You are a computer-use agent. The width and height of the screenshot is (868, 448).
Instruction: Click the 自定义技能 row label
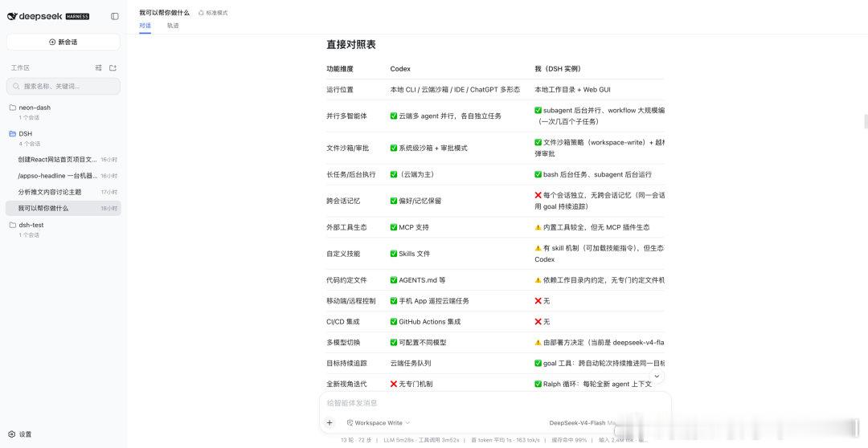[x=343, y=254]
